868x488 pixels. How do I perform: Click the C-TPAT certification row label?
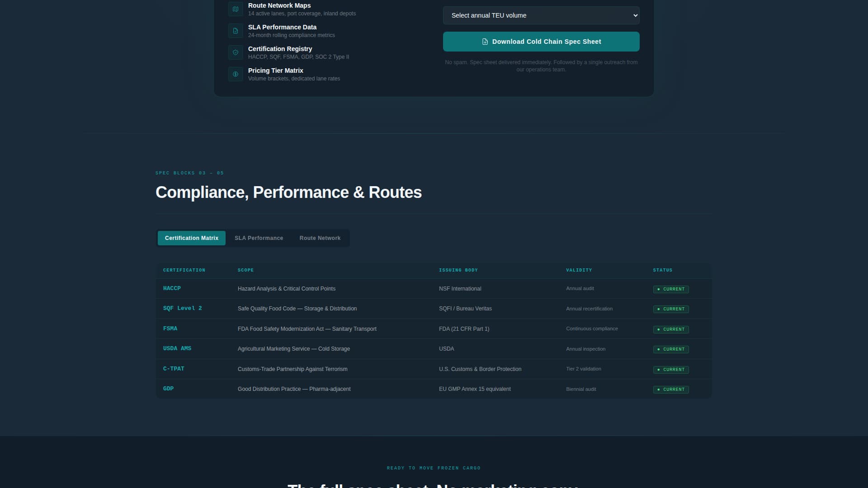(x=174, y=369)
